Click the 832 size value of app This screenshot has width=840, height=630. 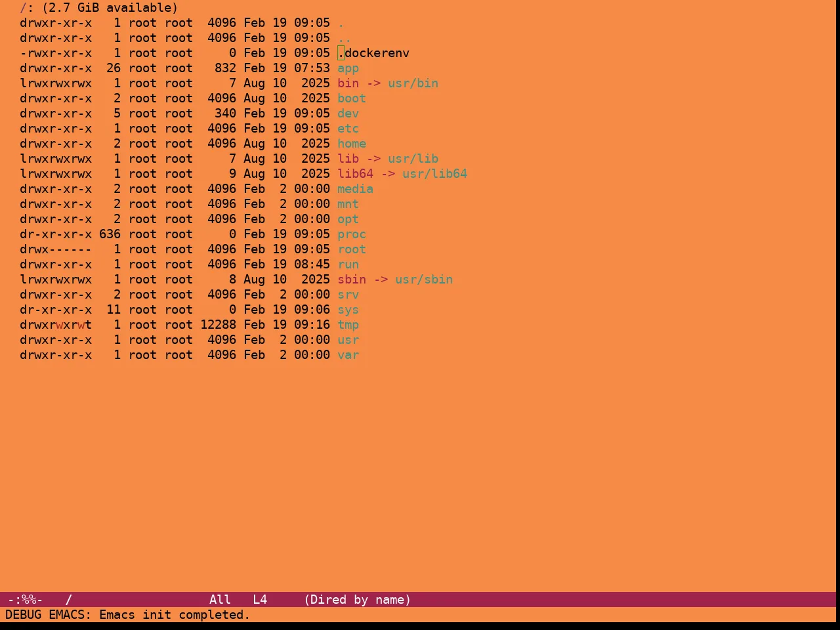tap(225, 68)
